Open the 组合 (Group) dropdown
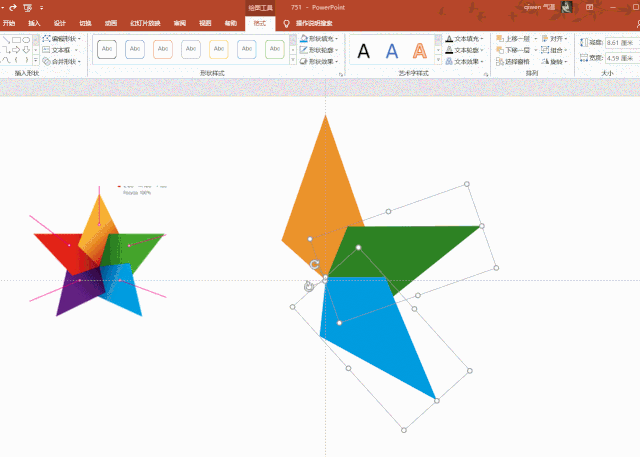 pos(554,50)
